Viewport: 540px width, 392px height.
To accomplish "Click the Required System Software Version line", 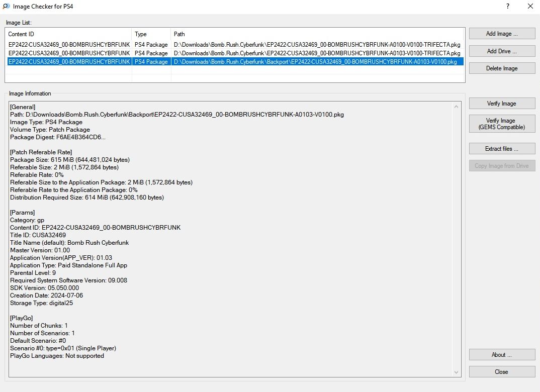I will pos(68,280).
